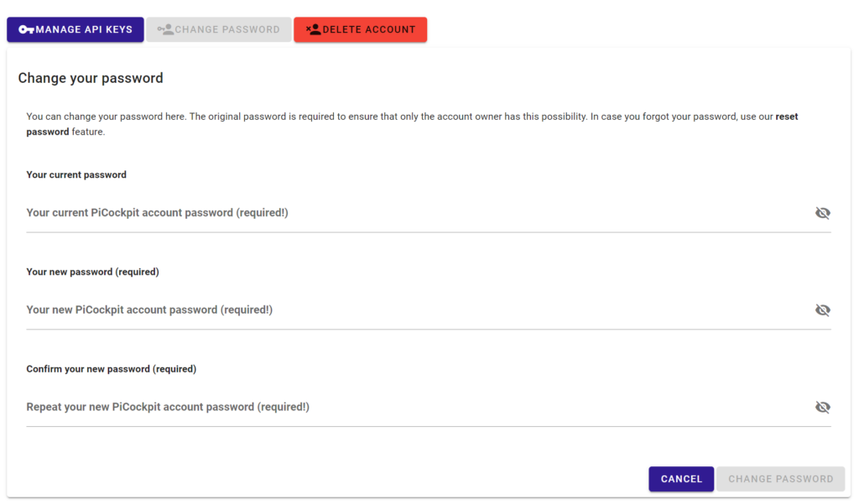Open the Manage API Keys section

pyautogui.click(x=75, y=29)
